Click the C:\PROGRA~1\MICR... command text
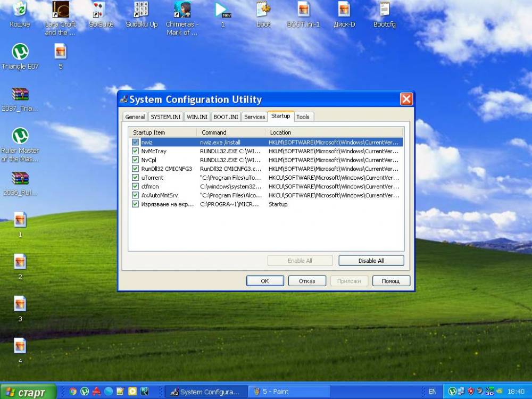The width and height of the screenshot is (532, 399). tap(229, 204)
